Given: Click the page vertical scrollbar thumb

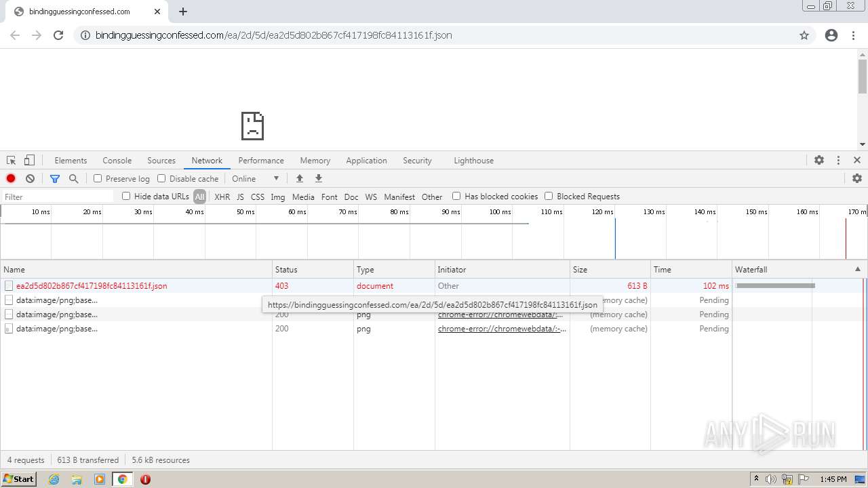Looking at the screenshot, I should 862,75.
